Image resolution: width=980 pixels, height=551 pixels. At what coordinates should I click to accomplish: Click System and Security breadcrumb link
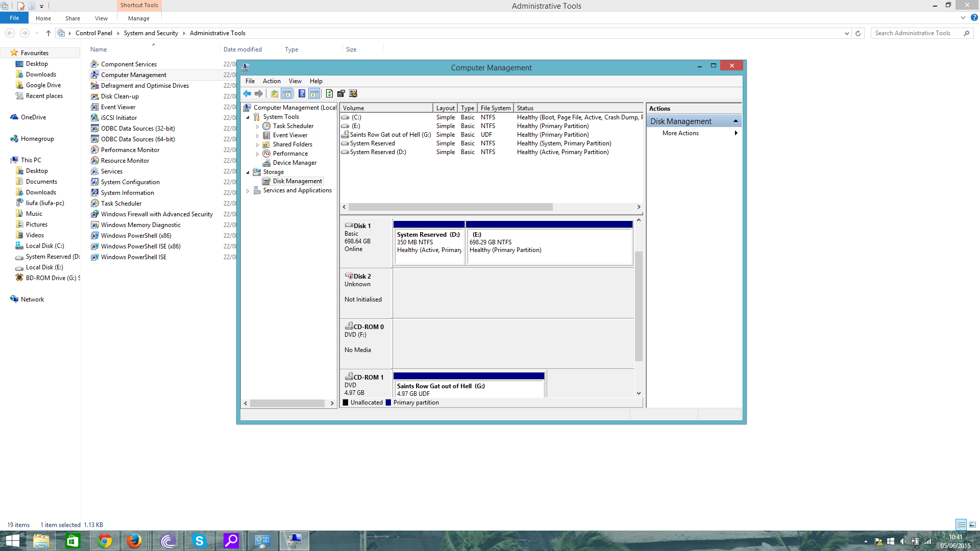coord(151,33)
